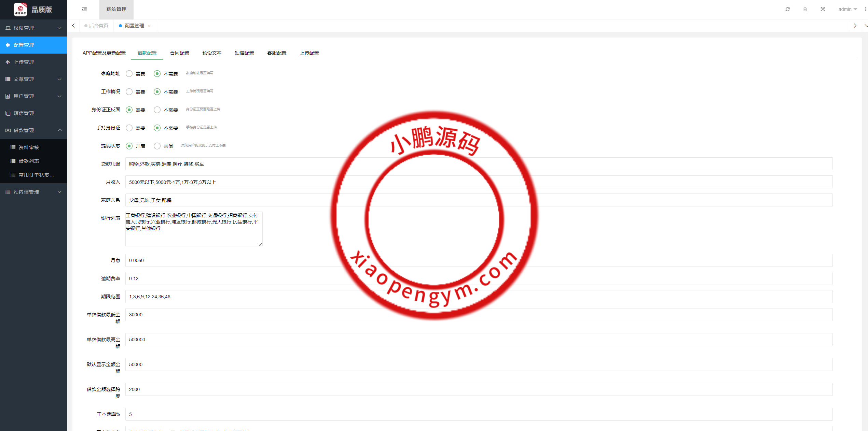Select 不需要 for 身份证正反面
This screenshot has width=868, height=431.
tap(157, 110)
